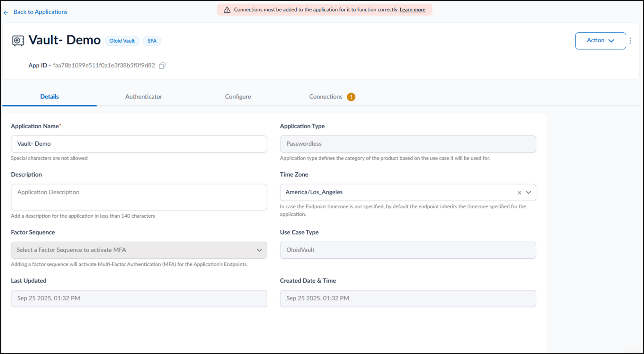This screenshot has width=644, height=354.
Task: Select the Details tab
Action: (49, 97)
